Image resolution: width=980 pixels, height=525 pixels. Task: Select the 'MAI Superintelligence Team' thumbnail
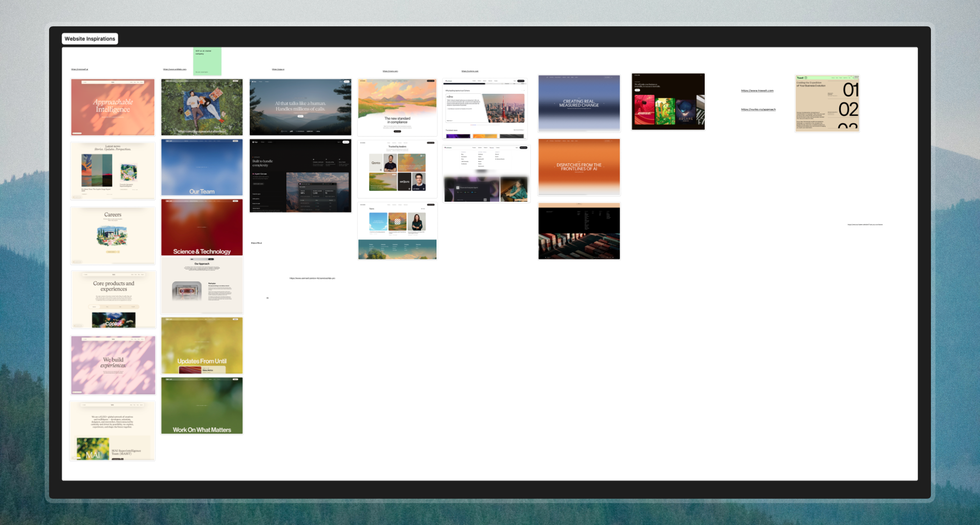click(112, 431)
